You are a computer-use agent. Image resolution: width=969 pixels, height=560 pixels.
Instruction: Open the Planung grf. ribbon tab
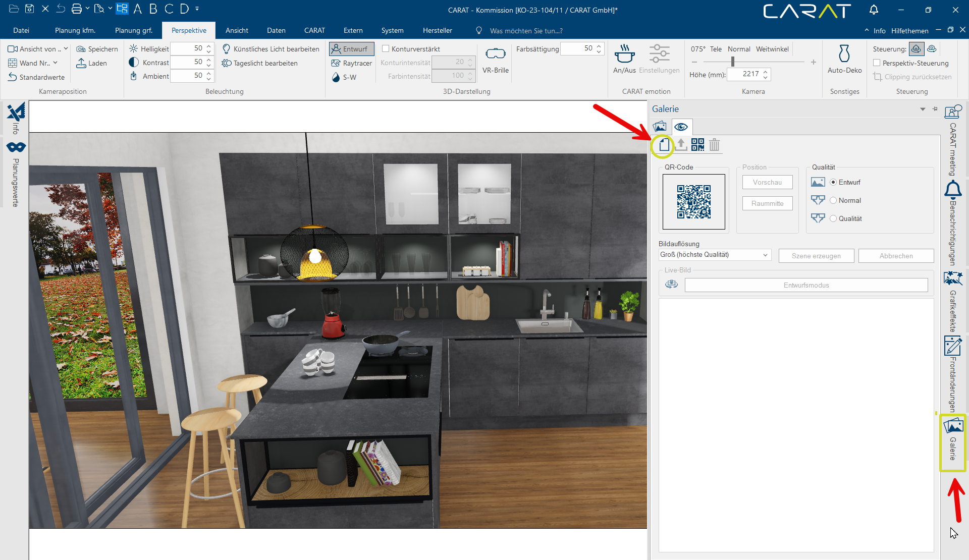(x=134, y=30)
